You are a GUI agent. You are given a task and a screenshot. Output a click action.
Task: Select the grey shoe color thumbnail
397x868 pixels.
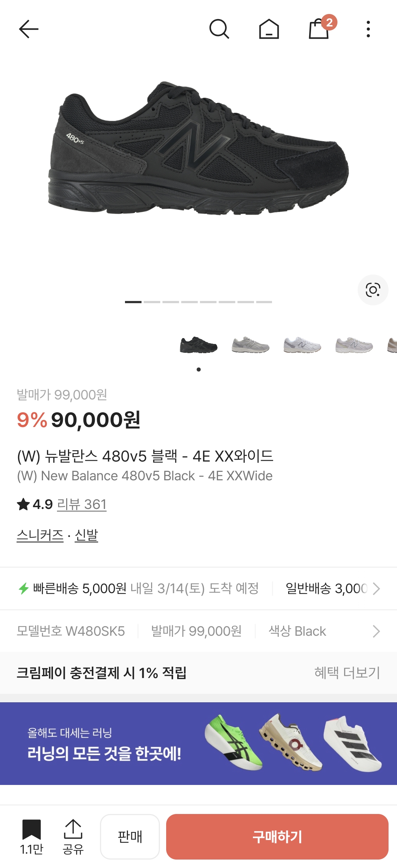pyautogui.click(x=250, y=345)
